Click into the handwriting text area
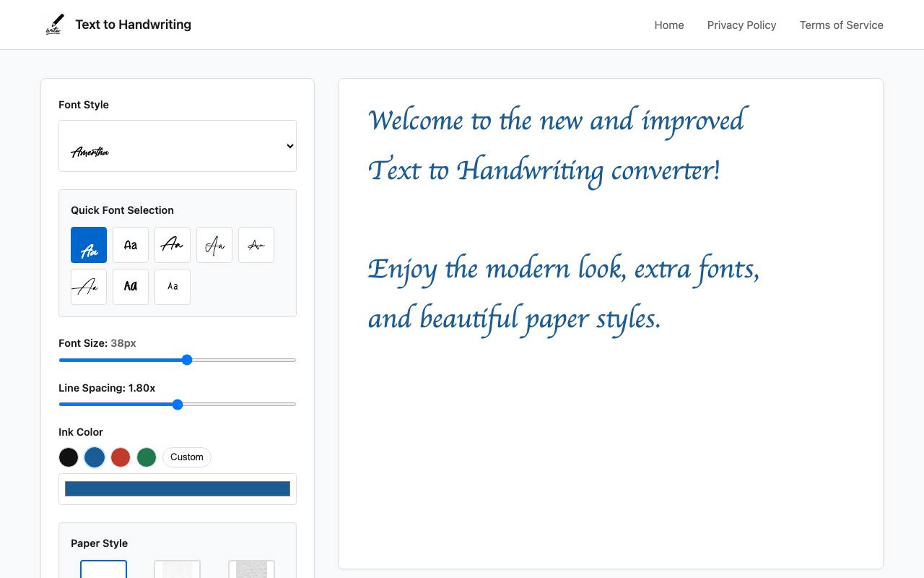Viewport: 924px width, 578px height. coord(611,324)
